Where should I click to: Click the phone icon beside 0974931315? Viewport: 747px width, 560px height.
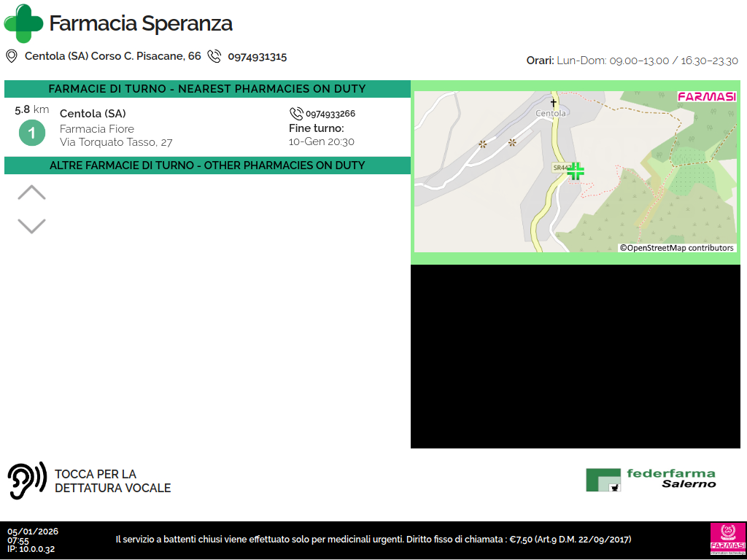(x=214, y=56)
